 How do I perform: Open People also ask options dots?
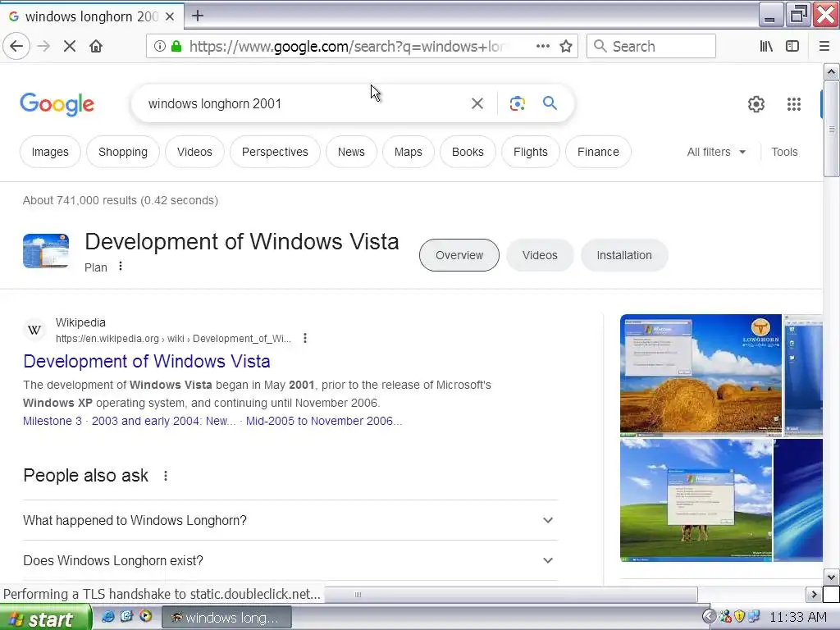pyautogui.click(x=166, y=476)
